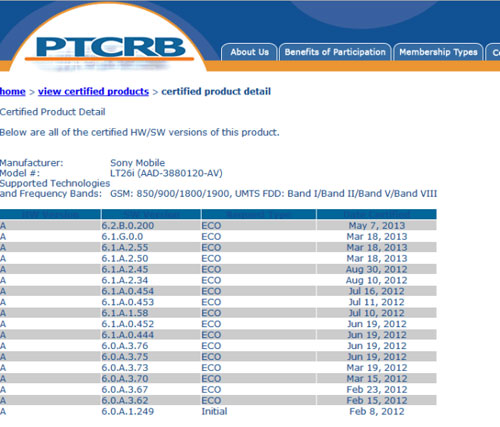Click certified product detail breadcrumb text
500x427 pixels.
[x=216, y=91]
